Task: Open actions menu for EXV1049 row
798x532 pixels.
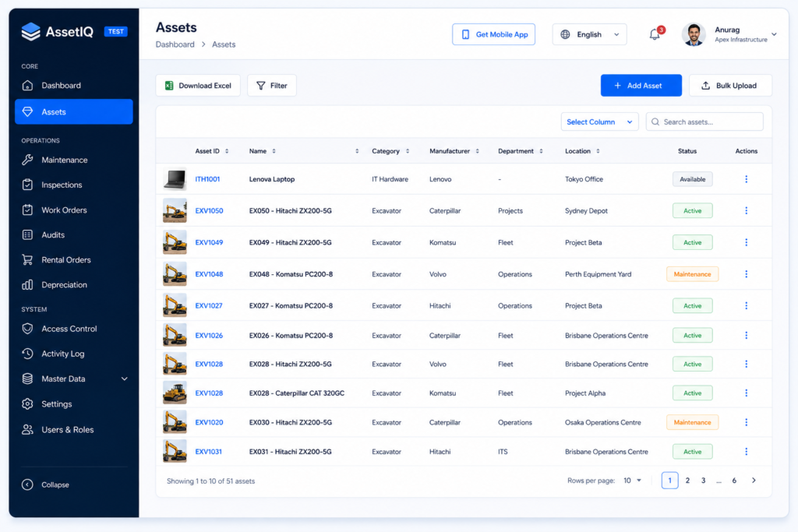Action: pos(746,242)
